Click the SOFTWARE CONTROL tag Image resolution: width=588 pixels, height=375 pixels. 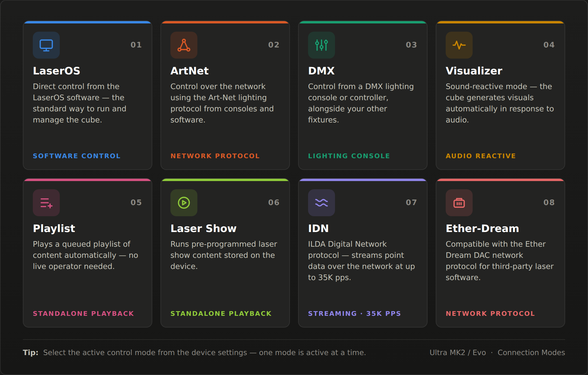coord(77,156)
